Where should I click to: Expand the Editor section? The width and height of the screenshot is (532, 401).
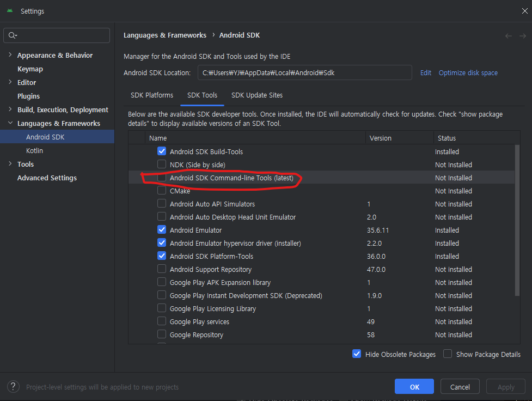(x=10, y=82)
